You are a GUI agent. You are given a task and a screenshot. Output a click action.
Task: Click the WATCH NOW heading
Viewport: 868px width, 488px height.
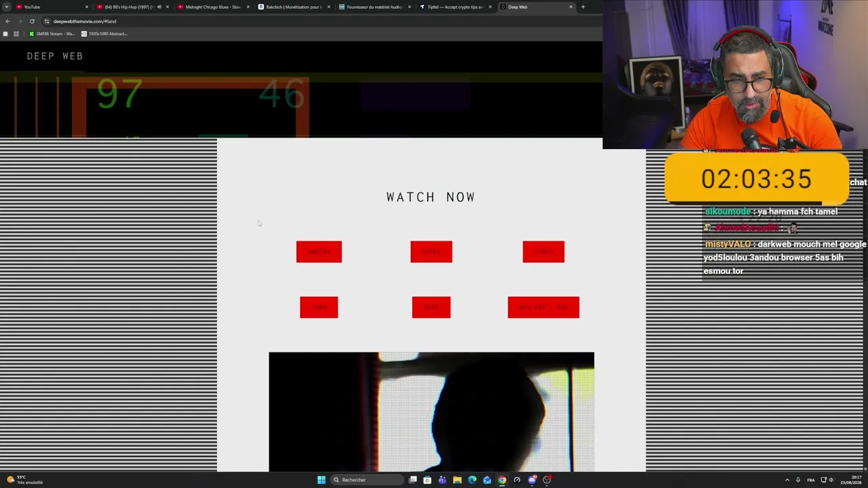[431, 197]
